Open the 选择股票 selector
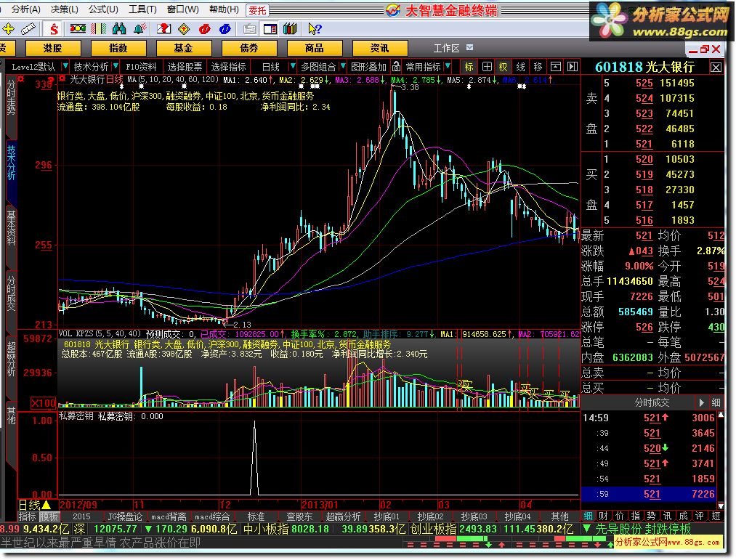Image resolution: width=736 pixels, height=560 pixels. pyautogui.click(x=185, y=67)
